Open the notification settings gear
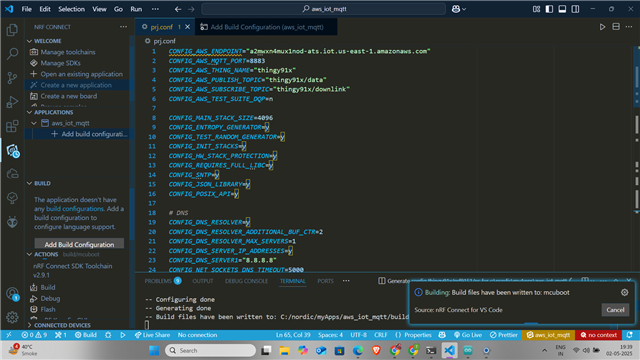 coord(624,292)
